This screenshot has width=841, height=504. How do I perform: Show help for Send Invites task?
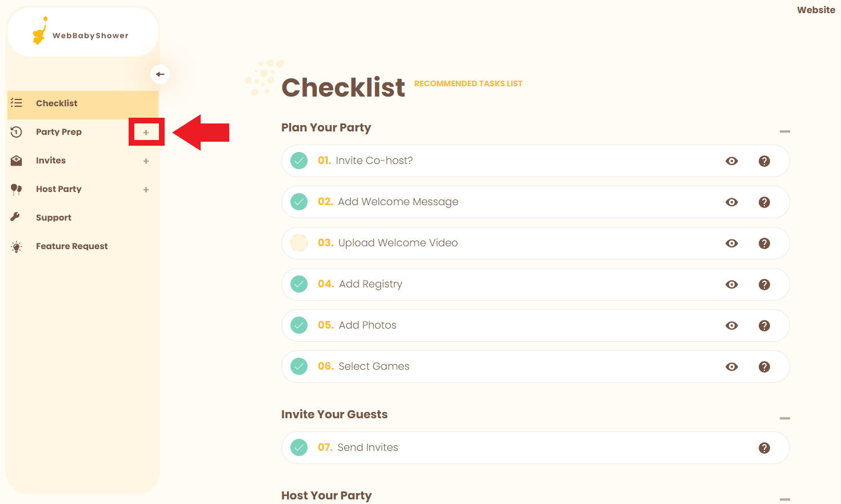(764, 448)
